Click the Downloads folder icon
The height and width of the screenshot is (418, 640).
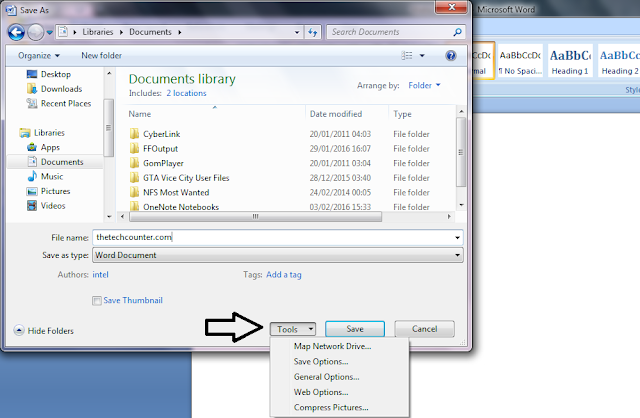(32, 89)
